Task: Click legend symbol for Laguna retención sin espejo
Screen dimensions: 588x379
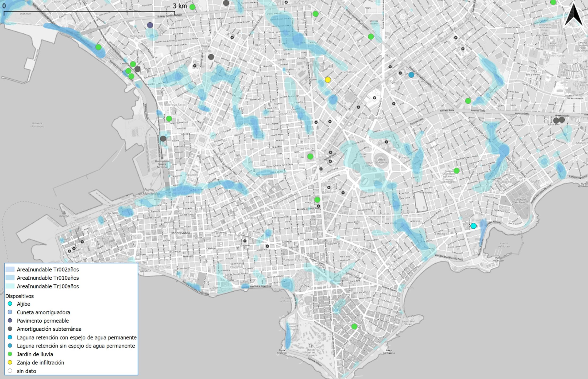Action: 10,346
